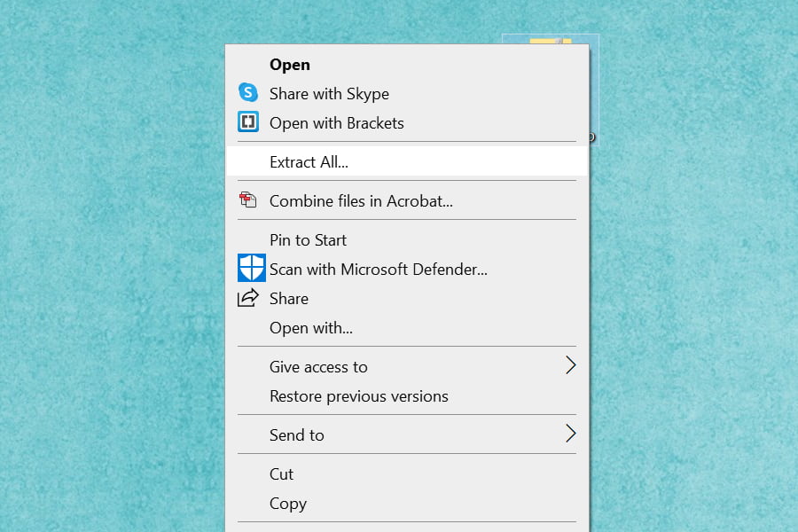Image resolution: width=798 pixels, height=532 pixels.
Task: Choose Open from the context menu
Action: (407, 65)
